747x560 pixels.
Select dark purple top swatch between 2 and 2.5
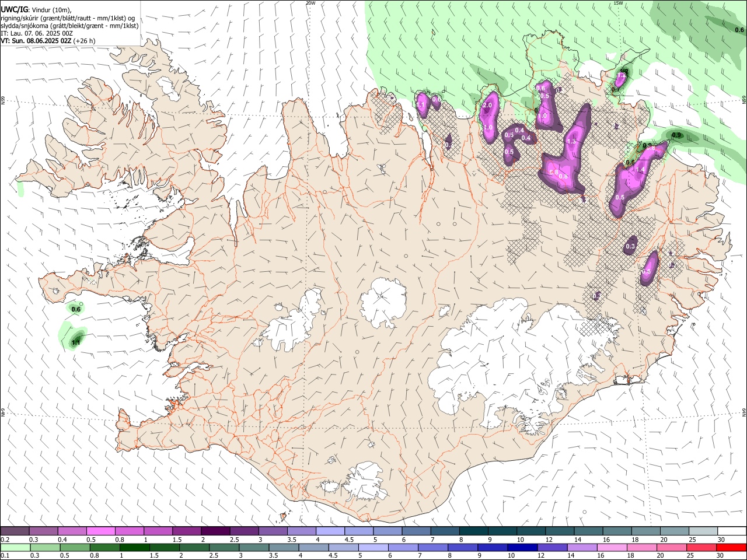pos(215,531)
